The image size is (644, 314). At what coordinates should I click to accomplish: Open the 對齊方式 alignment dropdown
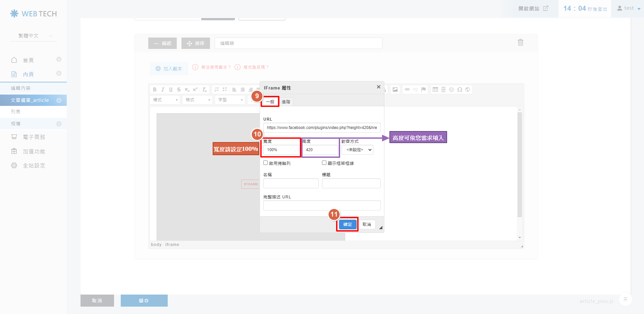tap(357, 150)
